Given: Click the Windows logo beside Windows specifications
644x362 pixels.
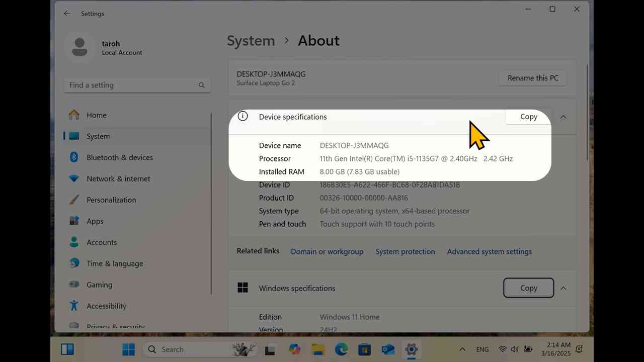Looking at the screenshot, I should [243, 288].
